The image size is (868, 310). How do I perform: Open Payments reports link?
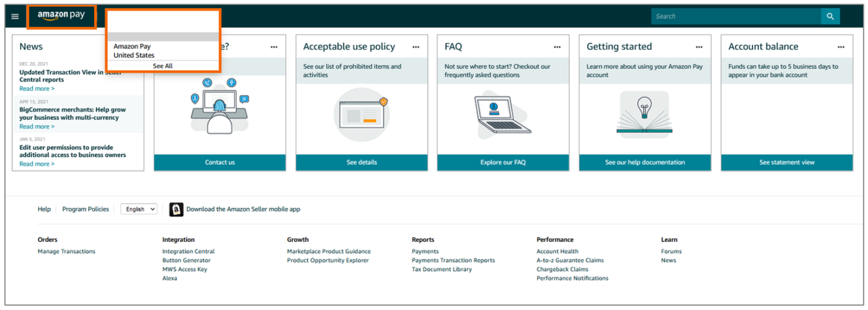point(425,252)
